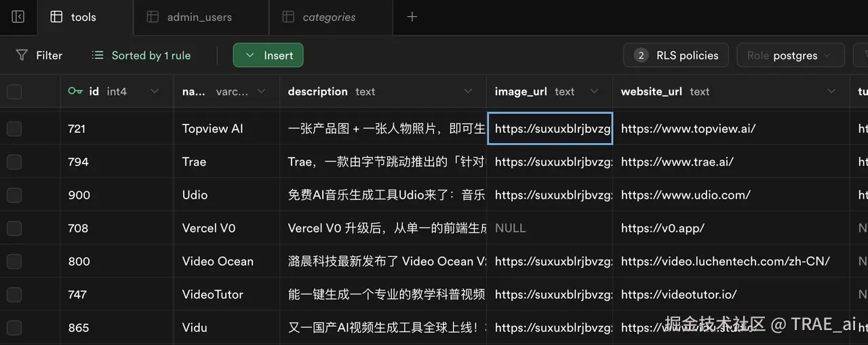Switch to the tools tab
This screenshot has width=868, height=345.
point(85,18)
